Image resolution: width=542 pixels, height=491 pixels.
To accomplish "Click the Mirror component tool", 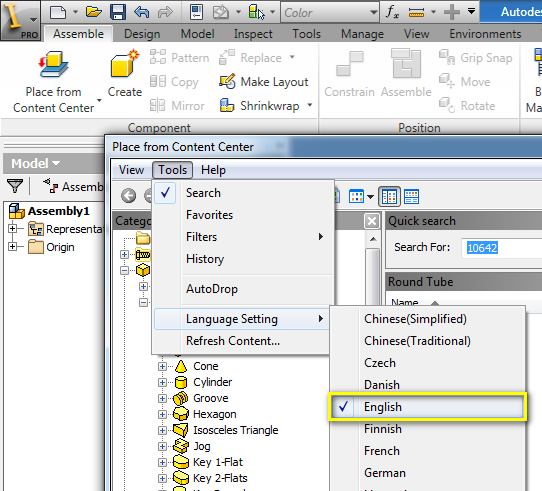I will [177, 105].
